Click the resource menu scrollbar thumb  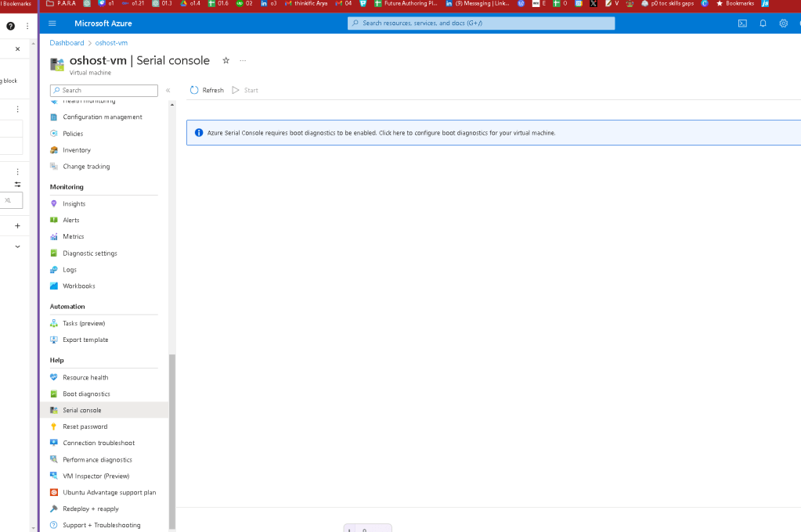(x=172, y=441)
